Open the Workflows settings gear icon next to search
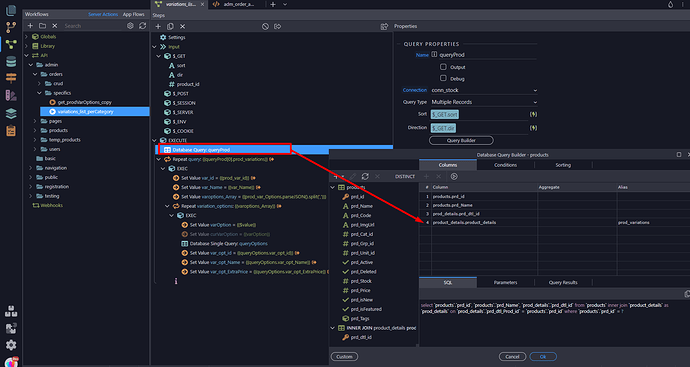The image size is (690, 367). 130,26
